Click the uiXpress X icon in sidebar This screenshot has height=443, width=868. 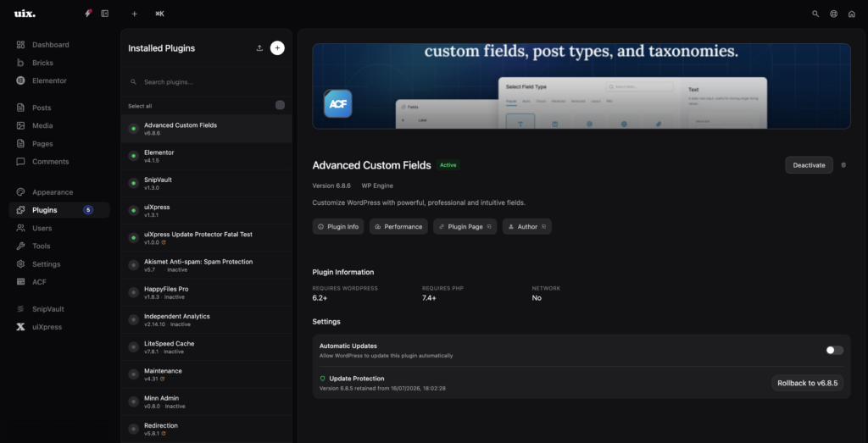click(x=20, y=327)
